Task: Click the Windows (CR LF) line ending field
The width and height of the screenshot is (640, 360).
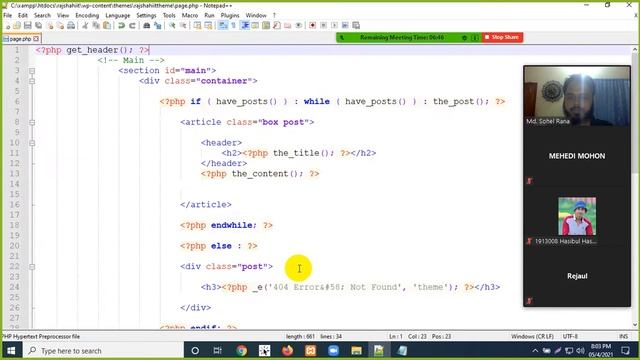Action: click(532, 337)
